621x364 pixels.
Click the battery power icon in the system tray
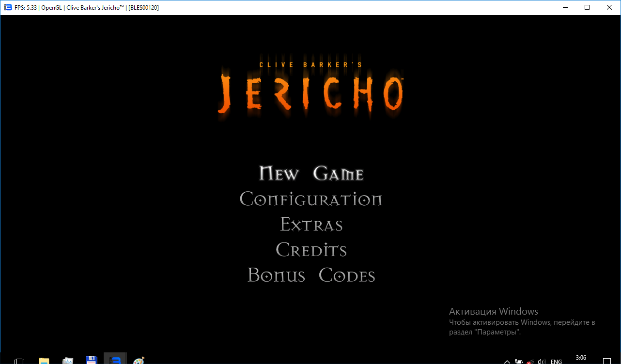coord(519,361)
